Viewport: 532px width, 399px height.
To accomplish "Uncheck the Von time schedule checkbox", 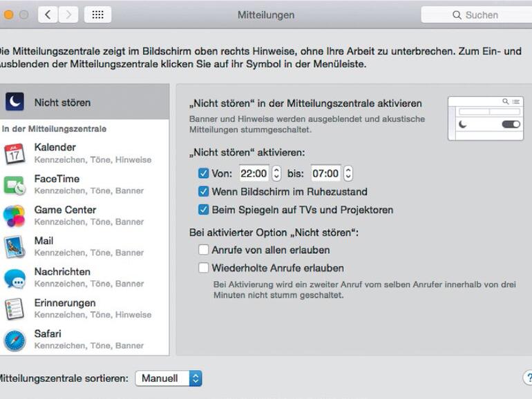I will (203, 173).
